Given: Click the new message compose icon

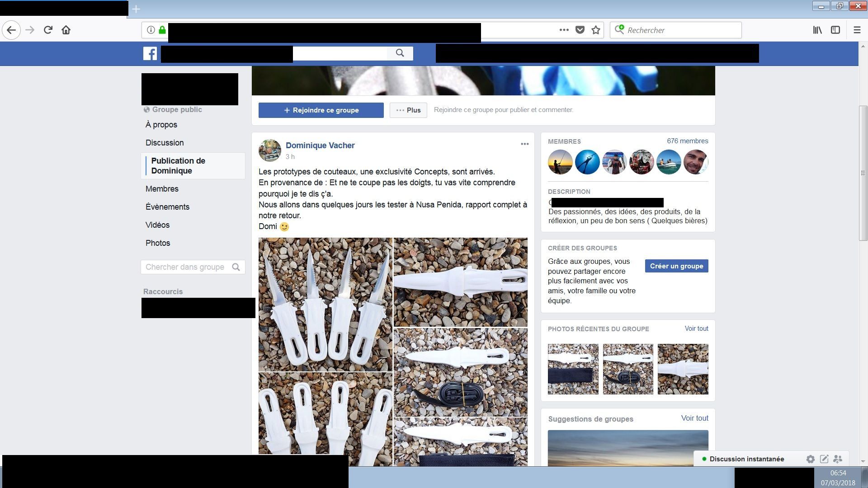Looking at the screenshot, I should pos(824,459).
